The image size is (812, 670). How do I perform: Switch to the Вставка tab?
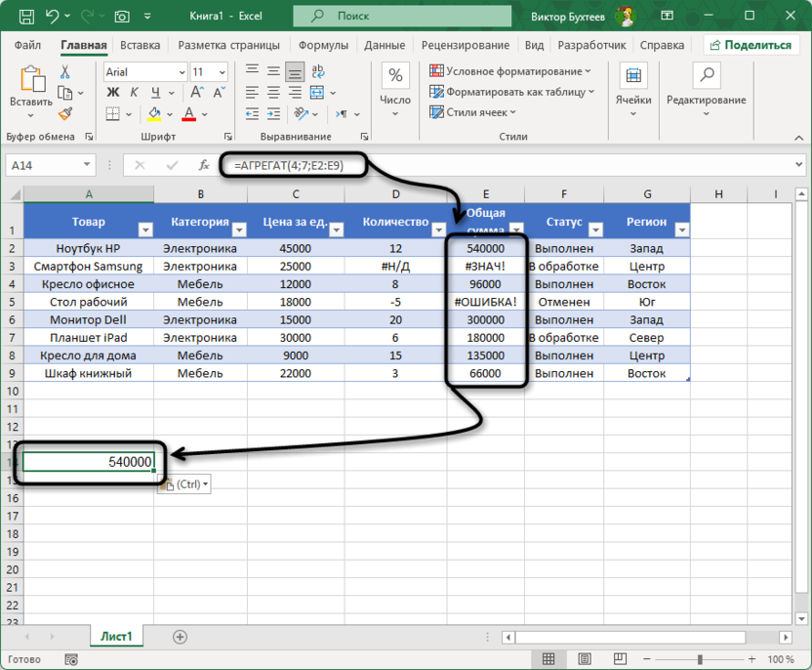141,45
